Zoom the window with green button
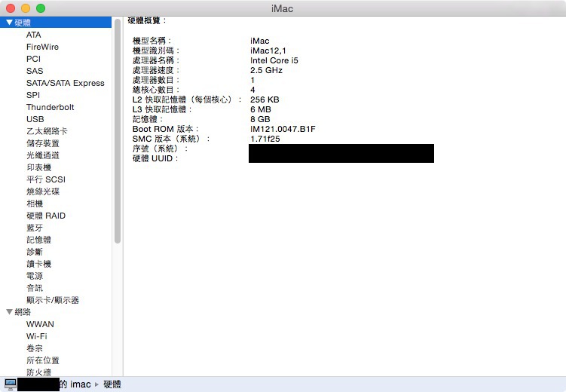Image resolution: width=566 pixels, height=392 pixels. pos(41,8)
